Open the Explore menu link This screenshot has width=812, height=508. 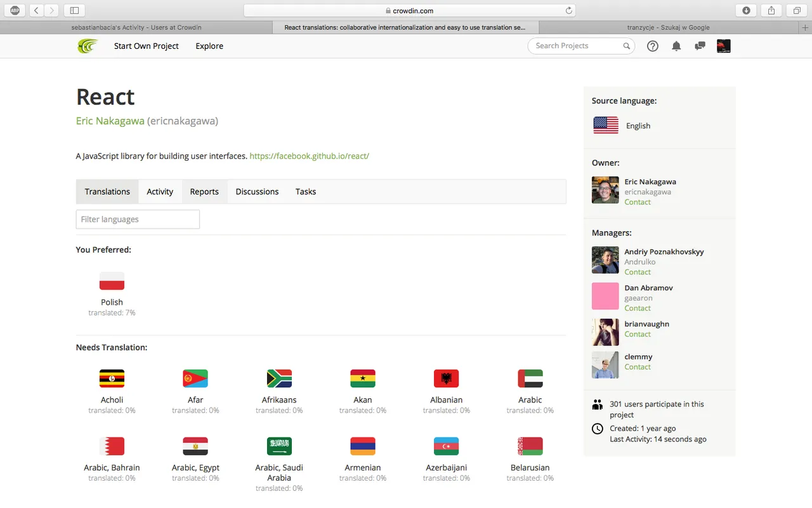pyautogui.click(x=209, y=46)
